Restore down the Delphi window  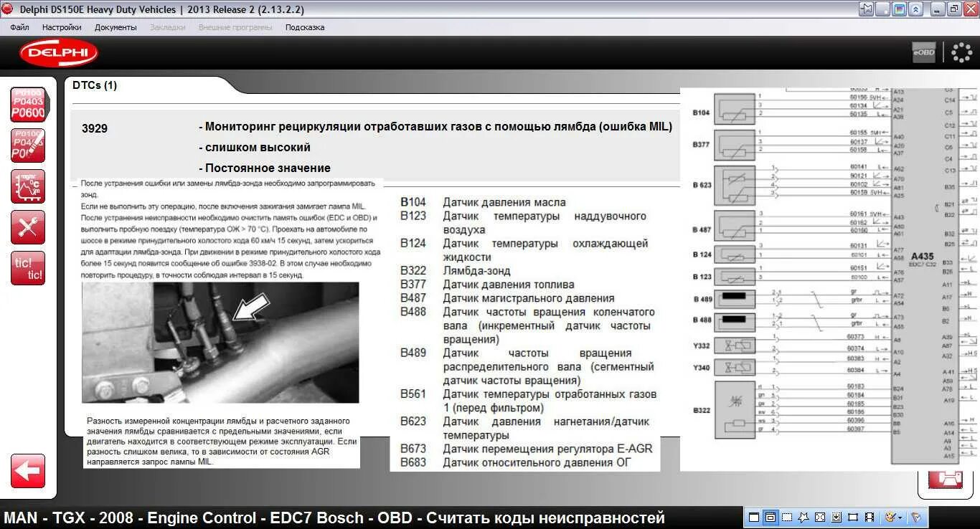coord(954,9)
